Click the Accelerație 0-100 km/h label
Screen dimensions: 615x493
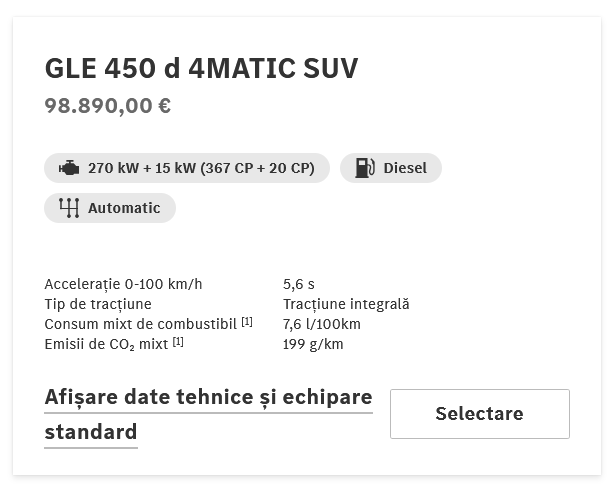click(123, 284)
